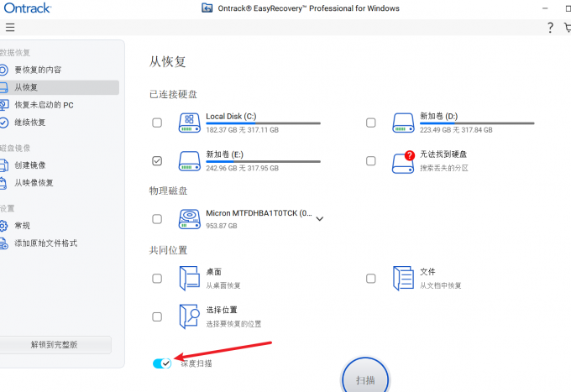Screen dimensions: 571x392
Task: Click the 新加卷 (D:) label
Action: [x=439, y=116]
